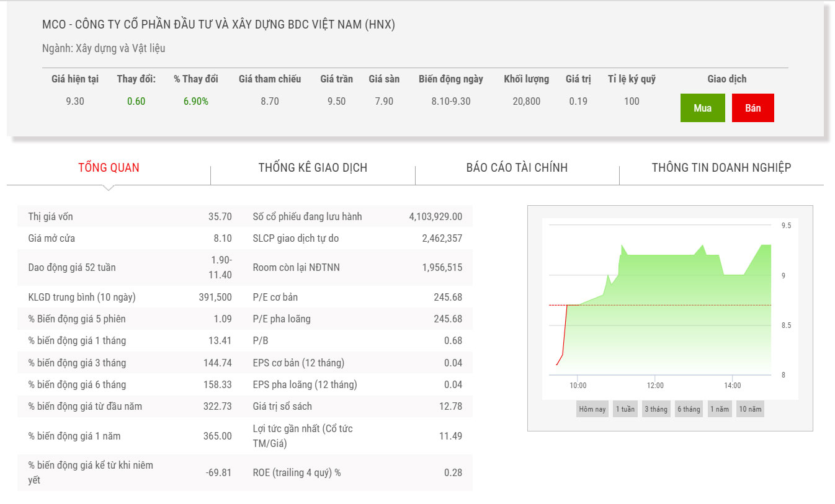Image resolution: width=835 pixels, height=504 pixels.
Task: Click the P/E cơ bản value 245.68
Action: pyautogui.click(x=448, y=297)
